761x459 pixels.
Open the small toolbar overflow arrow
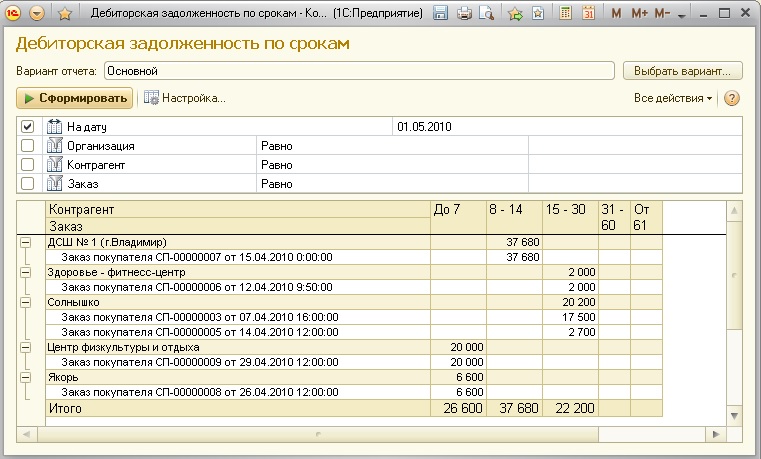[x=681, y=16]
